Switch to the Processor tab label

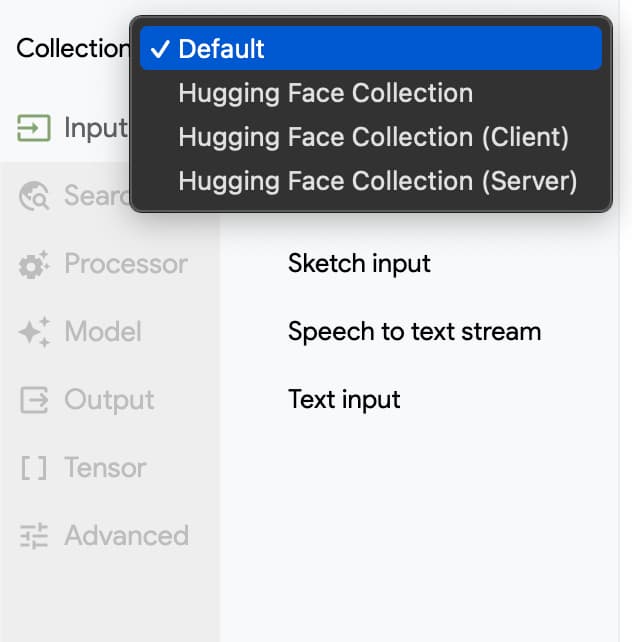tap(125, 264)
